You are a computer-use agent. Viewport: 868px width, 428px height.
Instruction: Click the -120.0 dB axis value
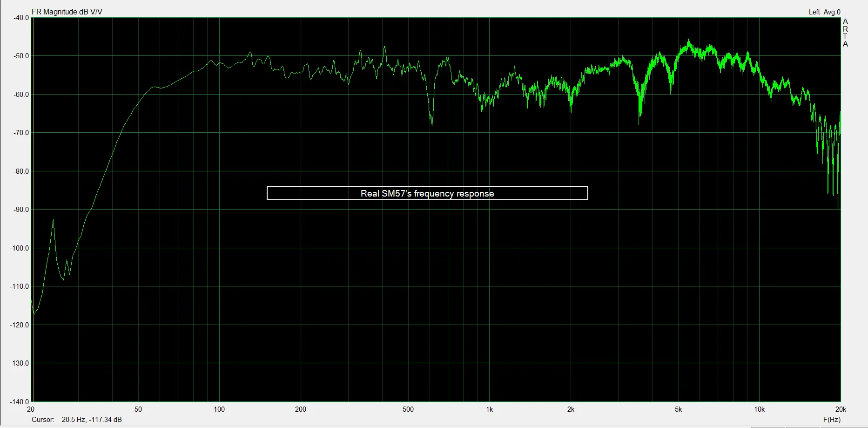tap(19, 325)
